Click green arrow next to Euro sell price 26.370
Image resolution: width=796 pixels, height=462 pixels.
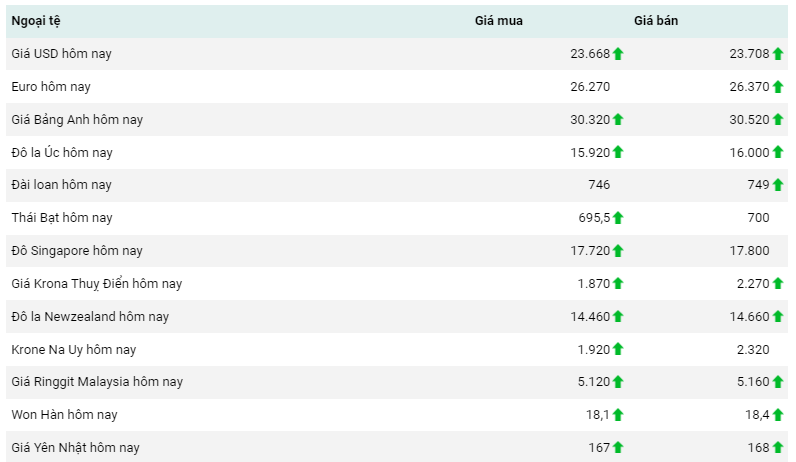coord(778,87)
